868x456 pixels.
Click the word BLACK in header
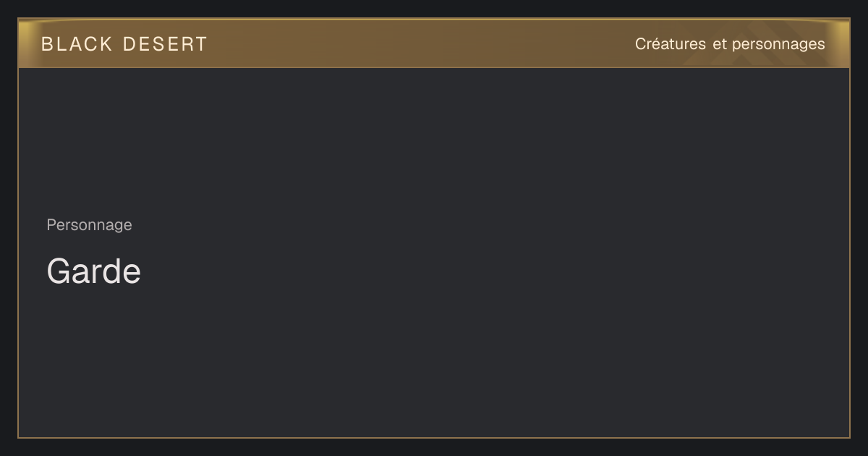click(77, 44)
